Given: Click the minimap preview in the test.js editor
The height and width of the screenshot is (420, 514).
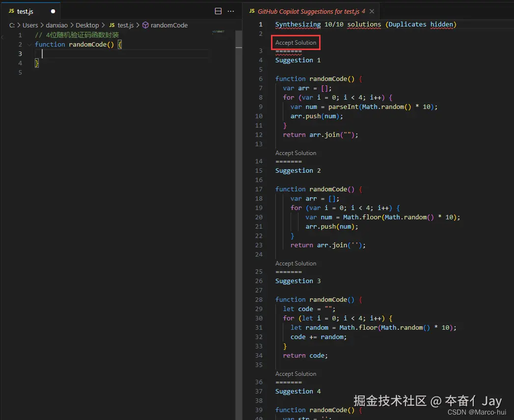Looking at the screenshot, I should 218,32.
